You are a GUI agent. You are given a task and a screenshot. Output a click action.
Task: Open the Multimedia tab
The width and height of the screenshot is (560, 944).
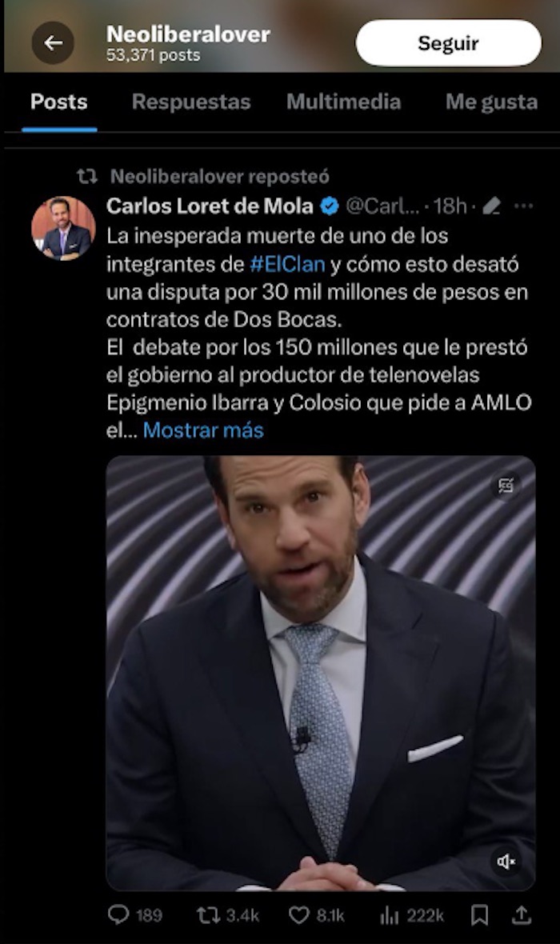coord(343,102)
